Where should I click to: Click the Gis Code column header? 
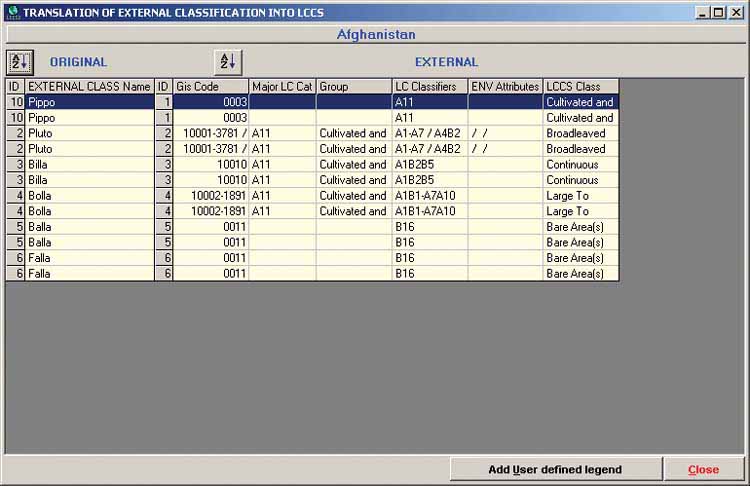pyautogui.click(x=210, y=87)
